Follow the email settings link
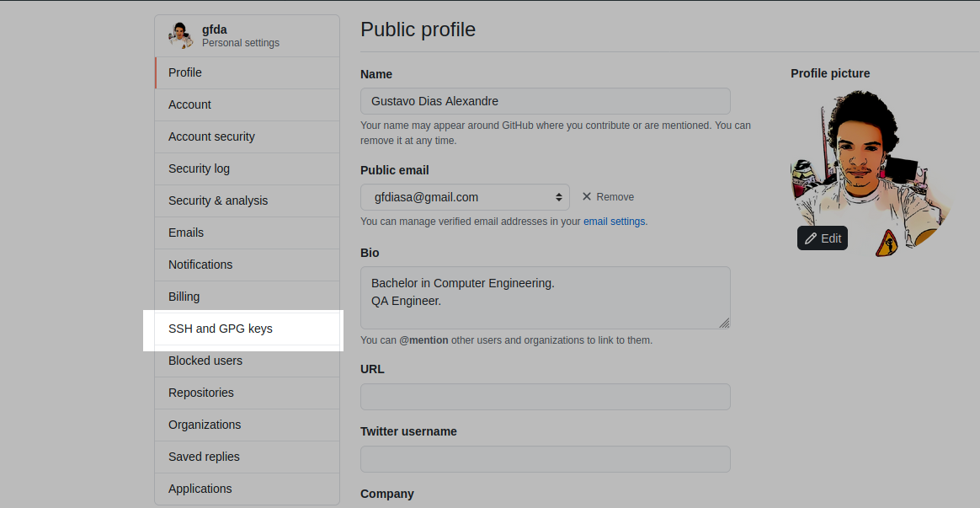 614,222
